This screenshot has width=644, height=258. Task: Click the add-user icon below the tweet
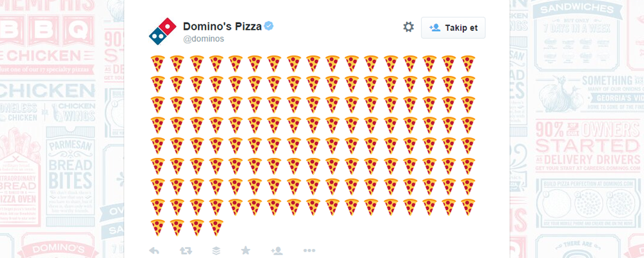coord(277,250)
